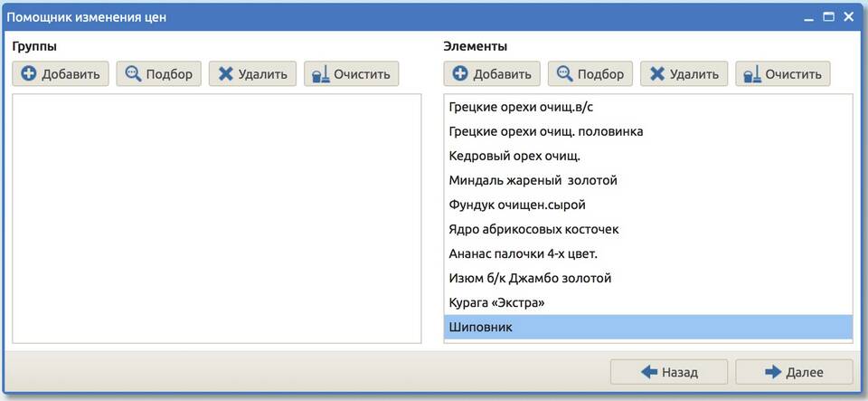Click the X icon on the Elements Удалить button
The image size is (868, 401).
(657, 73)
